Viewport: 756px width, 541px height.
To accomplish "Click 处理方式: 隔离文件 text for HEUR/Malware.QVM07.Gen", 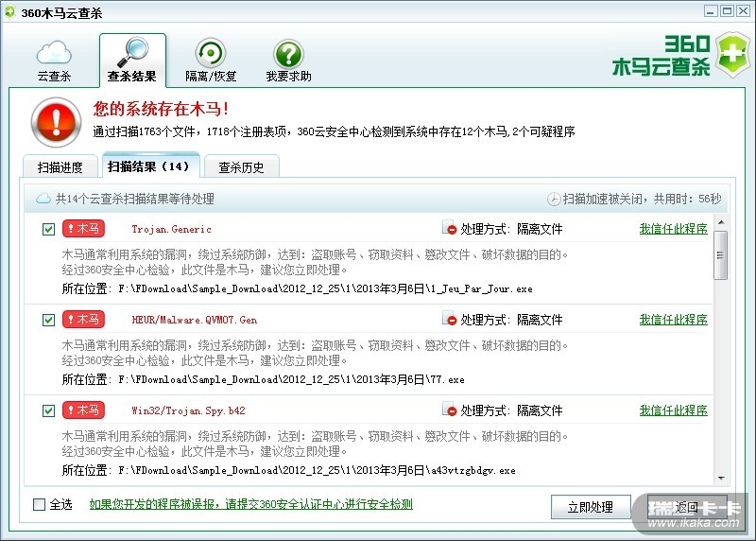I will [x=511, y=320].
